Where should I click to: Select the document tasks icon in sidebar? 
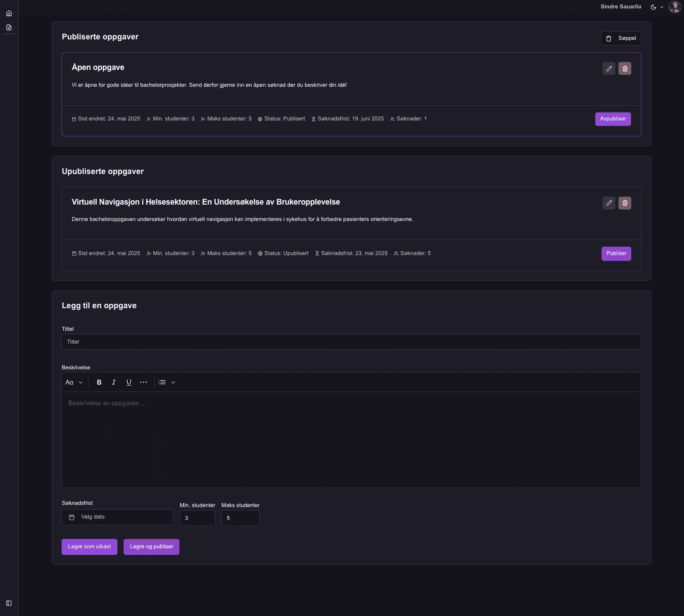point(9,27)
